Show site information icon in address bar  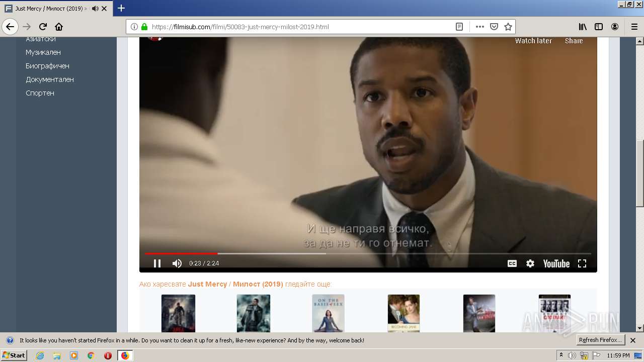(x=134, y=27)
